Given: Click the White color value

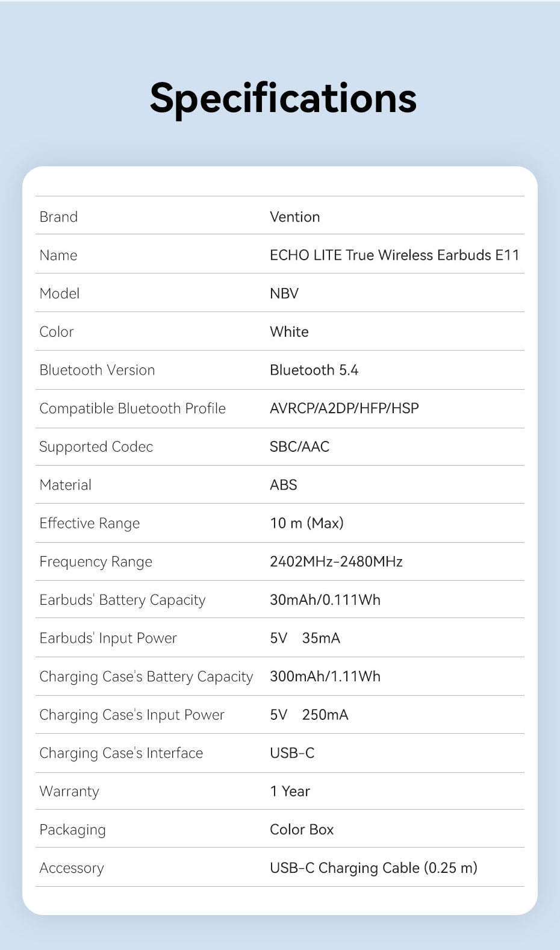Looking at the screenshot, I should (289, 332).
